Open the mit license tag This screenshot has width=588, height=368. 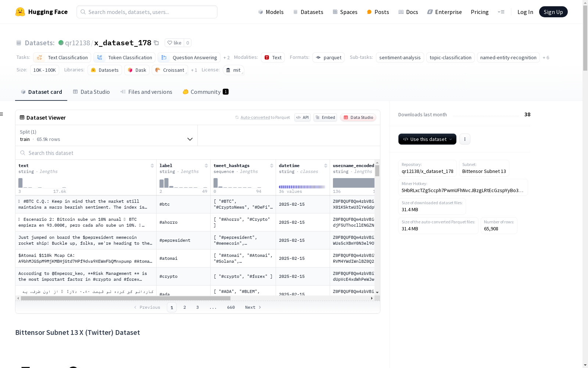click(233, 70)
